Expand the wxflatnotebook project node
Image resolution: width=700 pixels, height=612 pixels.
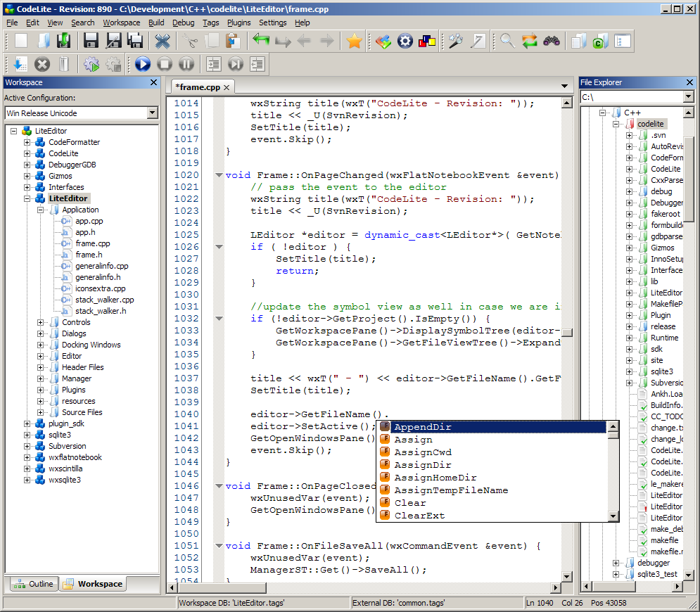click(x=27, y=457)
